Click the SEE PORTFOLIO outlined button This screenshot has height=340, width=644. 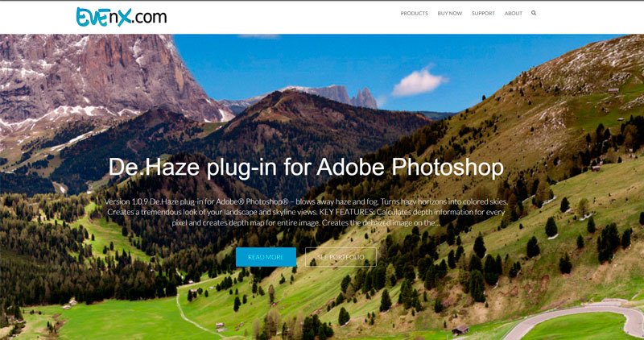341,257
